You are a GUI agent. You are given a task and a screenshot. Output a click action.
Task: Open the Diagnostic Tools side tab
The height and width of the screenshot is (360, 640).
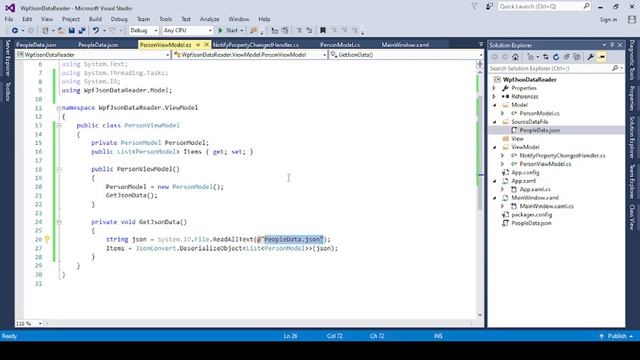pos(632,60)
